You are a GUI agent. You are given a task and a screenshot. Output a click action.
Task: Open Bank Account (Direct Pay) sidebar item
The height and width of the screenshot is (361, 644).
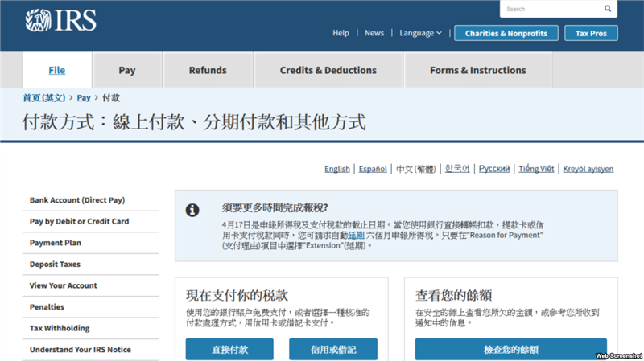77,200
